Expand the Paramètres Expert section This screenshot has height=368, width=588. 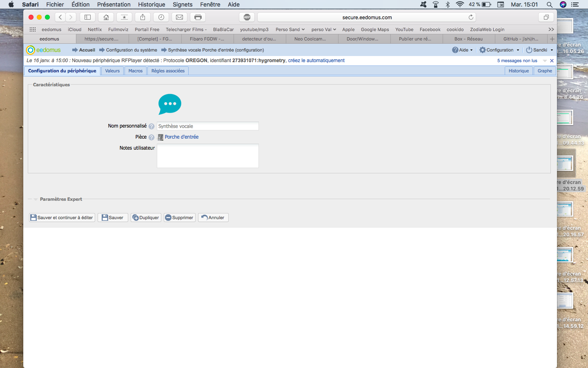60,199
